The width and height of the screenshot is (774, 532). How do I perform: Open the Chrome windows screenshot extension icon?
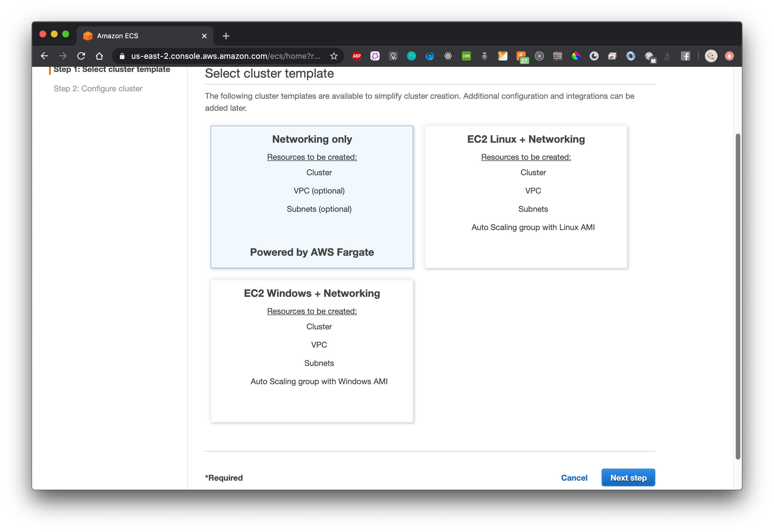pos(612,56)
